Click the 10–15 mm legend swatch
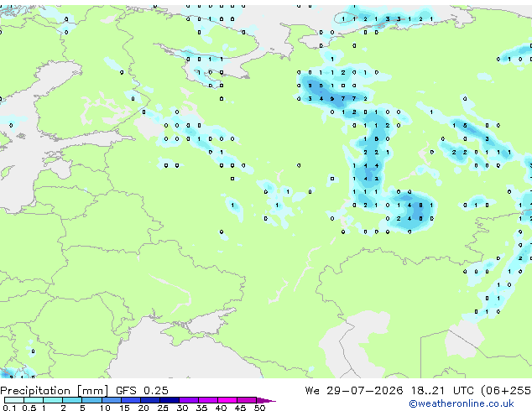Screen dimensions: 532x411 coord(111,400)
